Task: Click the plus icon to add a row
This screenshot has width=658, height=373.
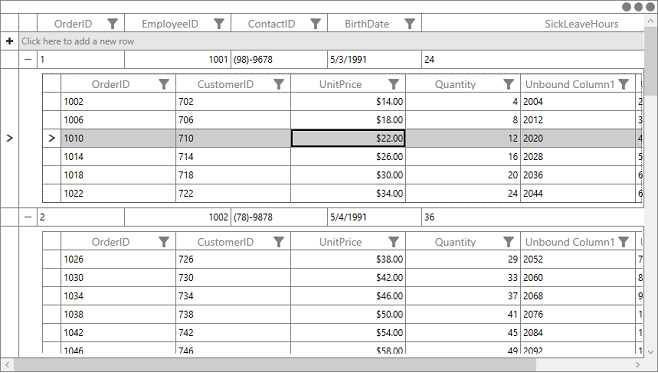Action: (9, 41)
